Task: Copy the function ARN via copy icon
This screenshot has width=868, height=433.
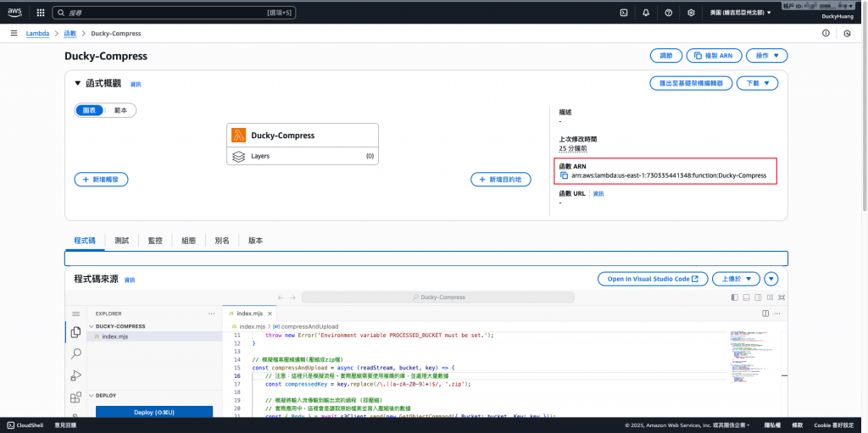Action: (564, 175)
